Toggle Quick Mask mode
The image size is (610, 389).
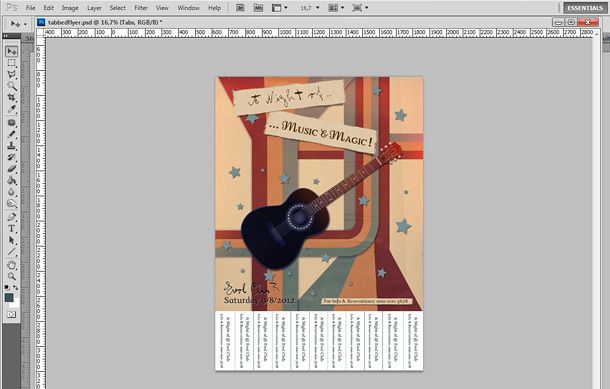tap(12, 314)
